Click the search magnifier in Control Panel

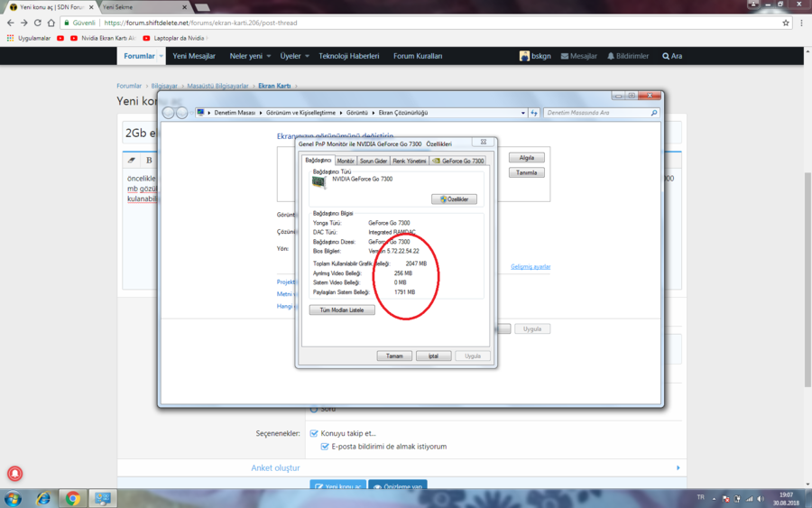[x=654, y=113]
